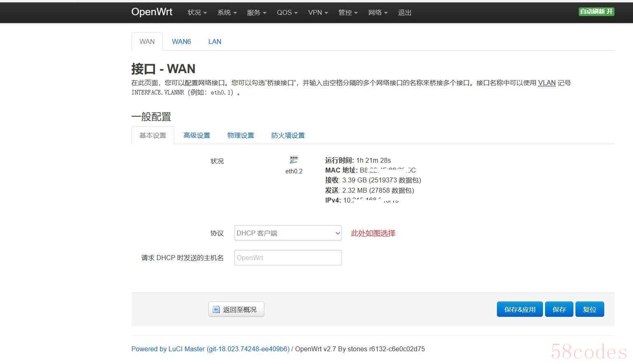Click the 状况 row label

tap(217, 161)
